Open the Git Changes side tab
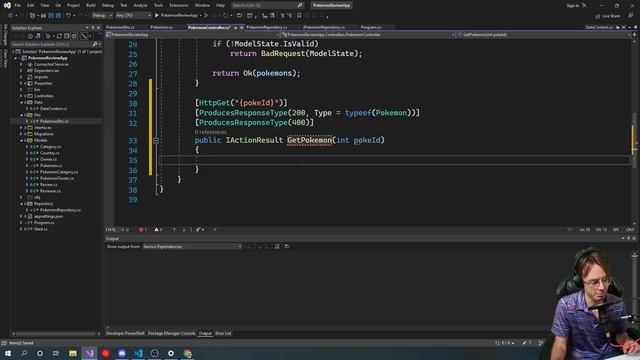The image size is (640, 360). (x=5, y=35)
